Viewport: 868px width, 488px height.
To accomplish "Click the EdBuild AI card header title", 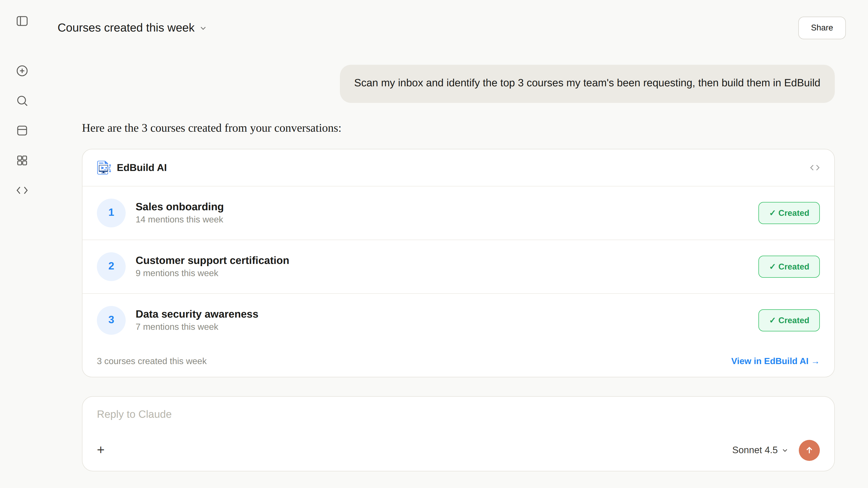I will pos(141,168).
